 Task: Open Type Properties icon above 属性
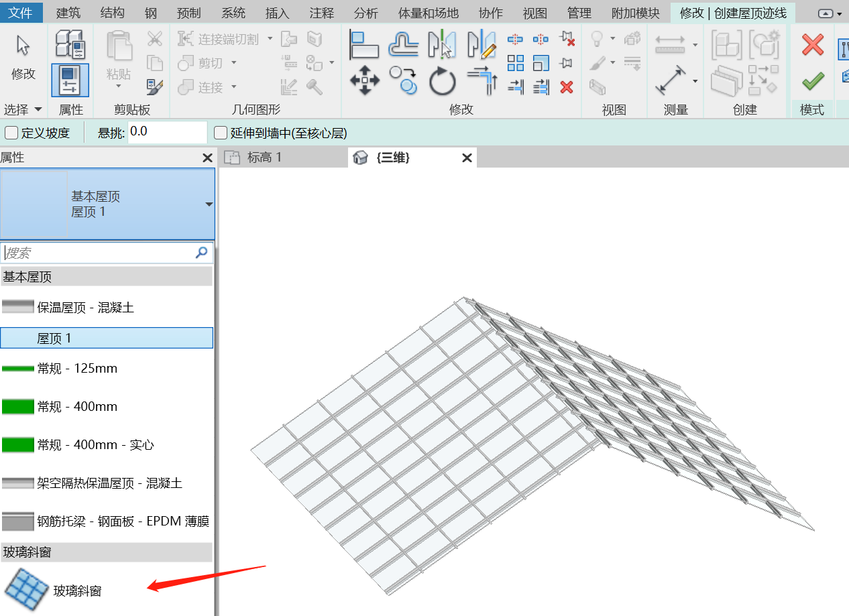[x=70, y=44]
